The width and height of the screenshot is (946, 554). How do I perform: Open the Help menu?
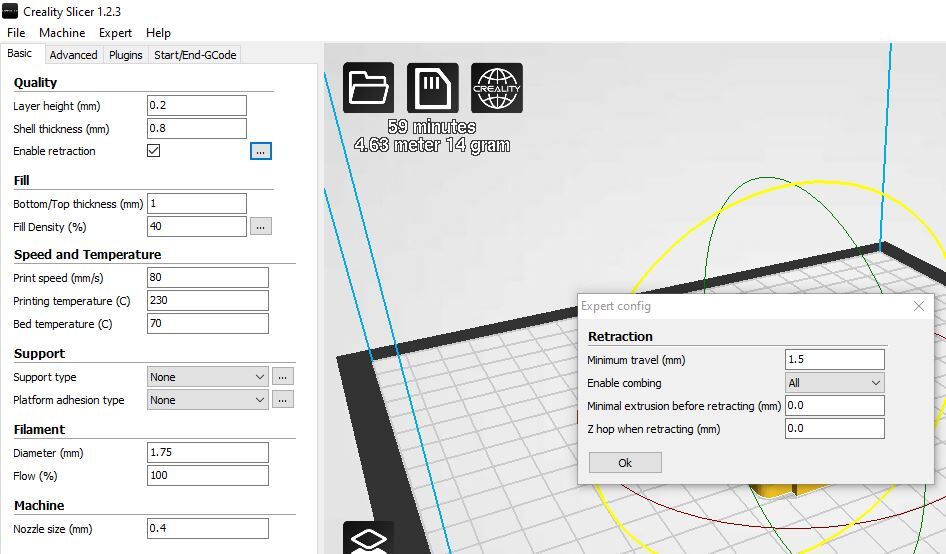click(x=158, y=33)
